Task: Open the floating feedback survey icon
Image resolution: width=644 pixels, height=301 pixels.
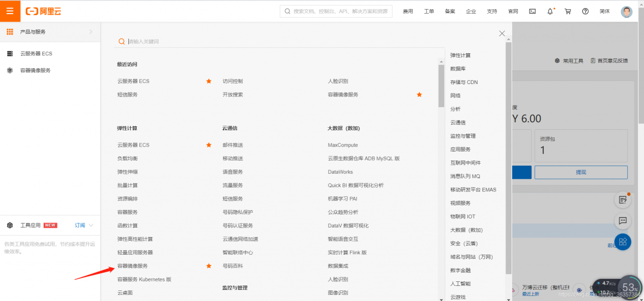Action: pyautogui.click(x=623, y=199)
